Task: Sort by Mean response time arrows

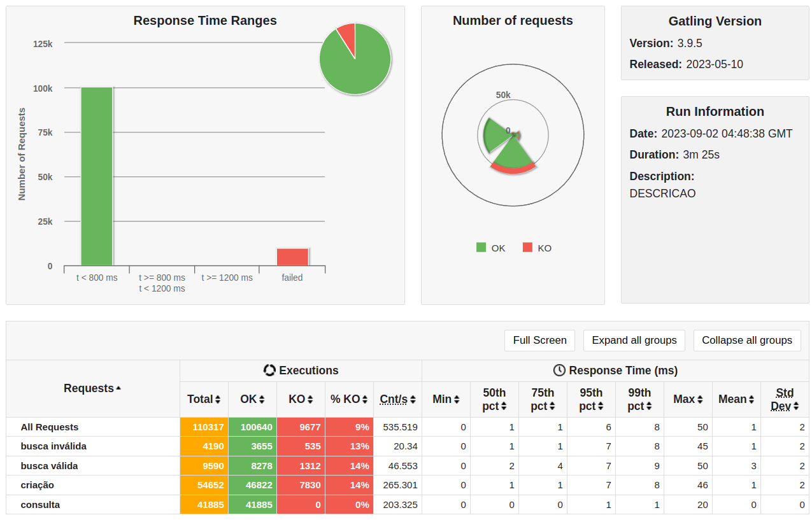Action: (751, 400)
